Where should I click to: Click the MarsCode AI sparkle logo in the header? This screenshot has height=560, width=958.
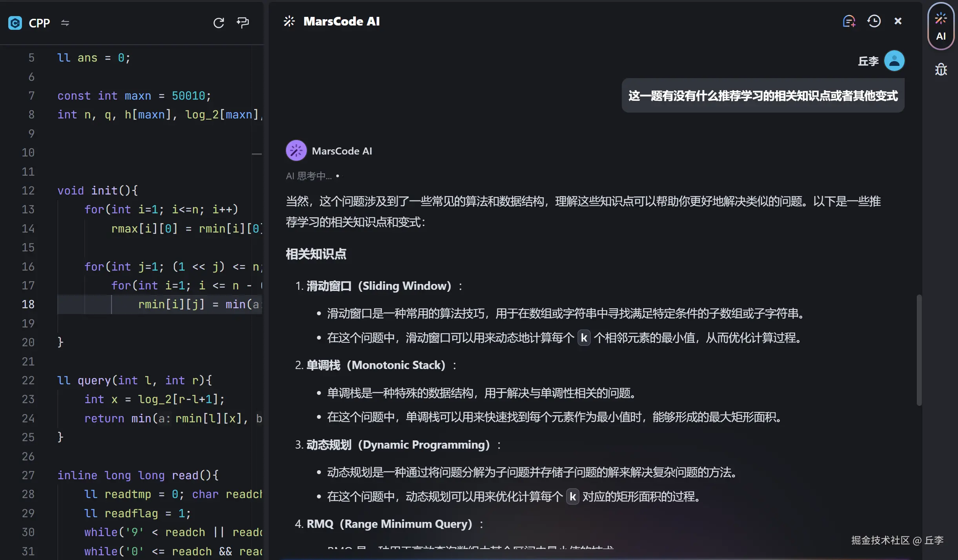pos(289,21)
